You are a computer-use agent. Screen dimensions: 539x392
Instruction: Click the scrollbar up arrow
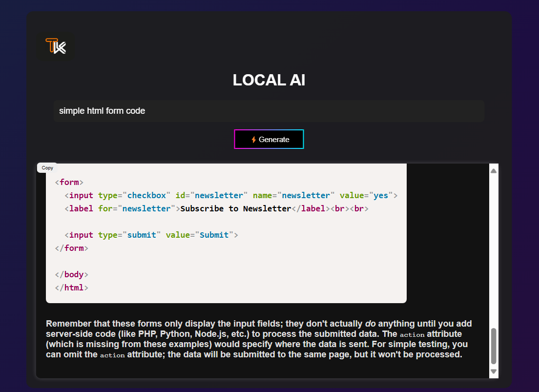coord(494,171)
